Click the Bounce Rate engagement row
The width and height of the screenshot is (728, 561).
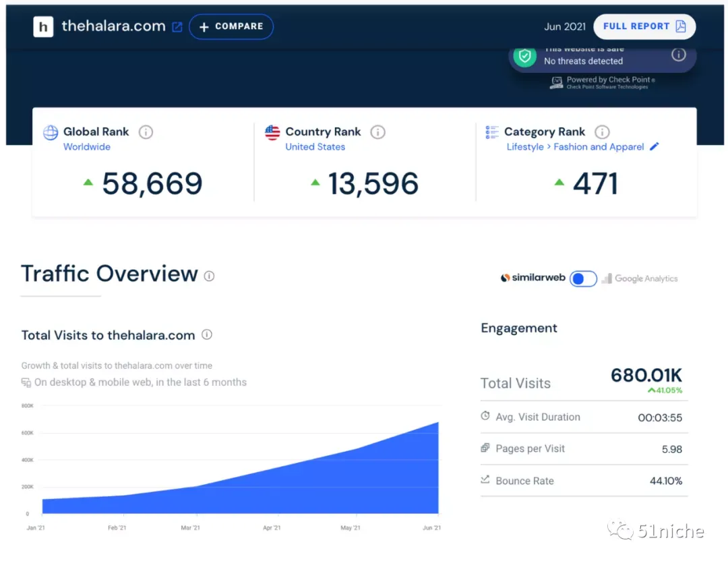pos(584,481)
